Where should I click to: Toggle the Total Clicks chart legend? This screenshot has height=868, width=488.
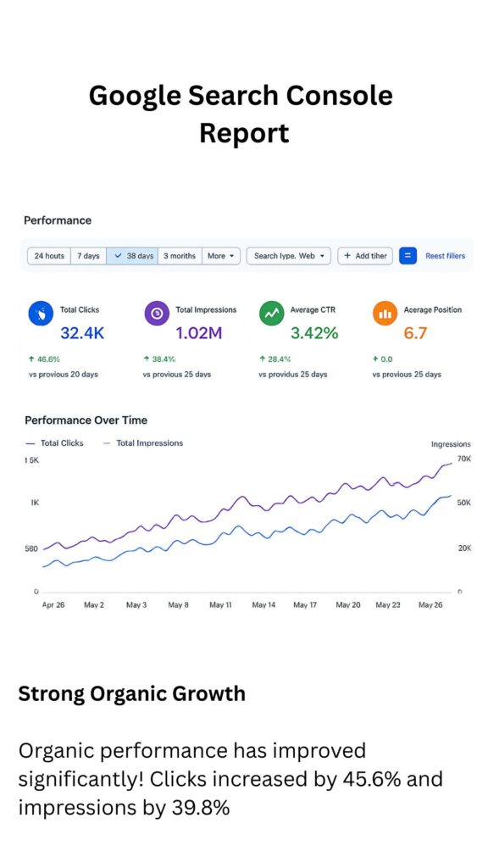click(54, 442)
